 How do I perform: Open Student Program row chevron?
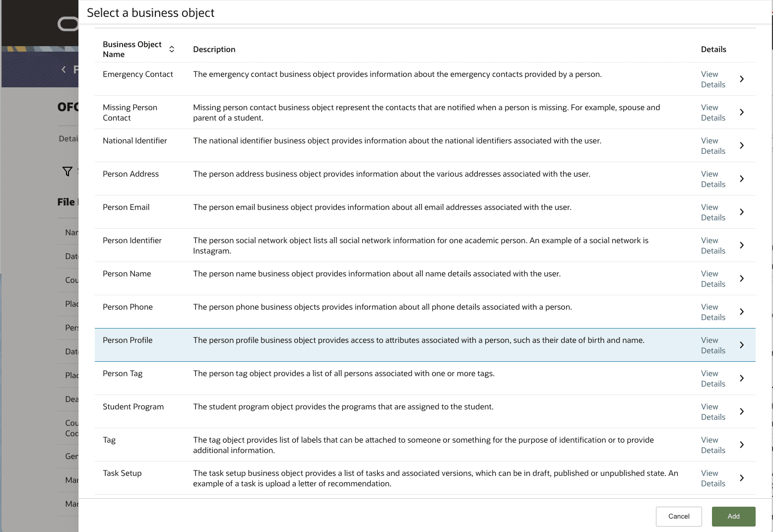[x=742, y=411]
